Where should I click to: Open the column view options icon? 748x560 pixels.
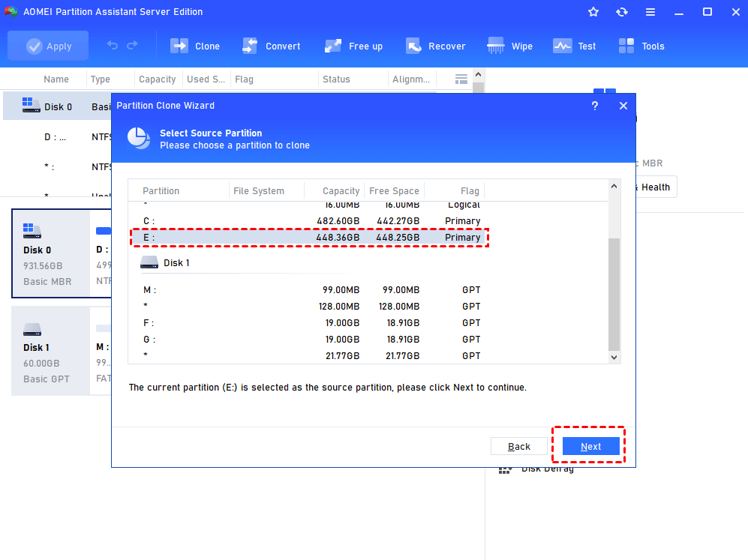[x=461, y=79]
